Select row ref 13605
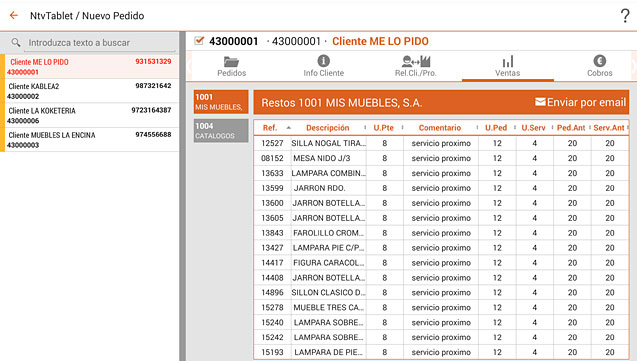Screen dimensions: 637x361 coord(441,218)
